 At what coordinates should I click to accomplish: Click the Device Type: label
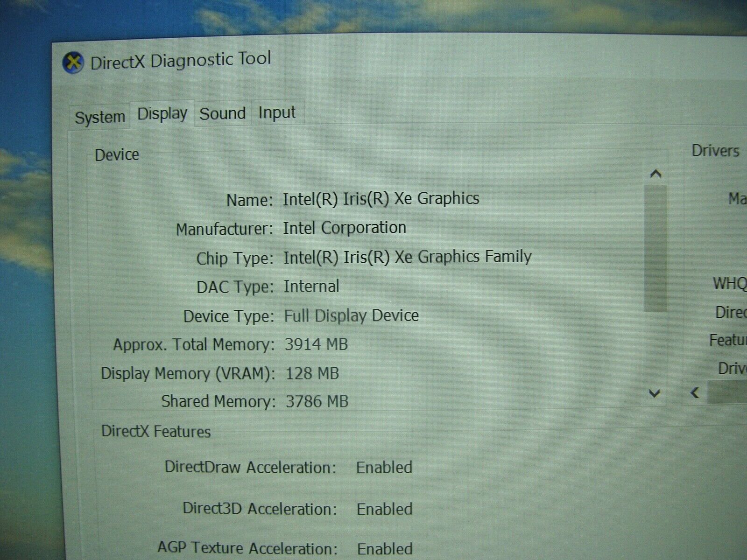click(x=229, y=316)
